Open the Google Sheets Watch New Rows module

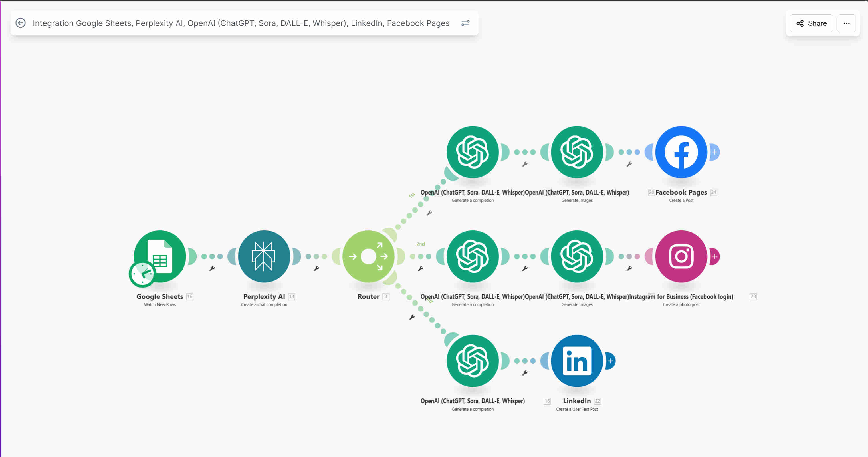[x=160, y=256]
